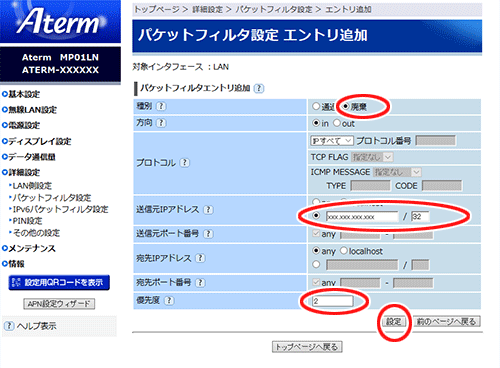Click APN設定ウィザード button

[x=59, y=304]
